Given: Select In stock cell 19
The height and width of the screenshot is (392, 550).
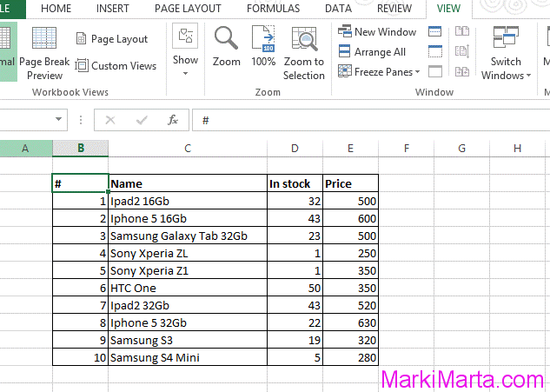Looking at the screenshot, I should tap(295, 340).
